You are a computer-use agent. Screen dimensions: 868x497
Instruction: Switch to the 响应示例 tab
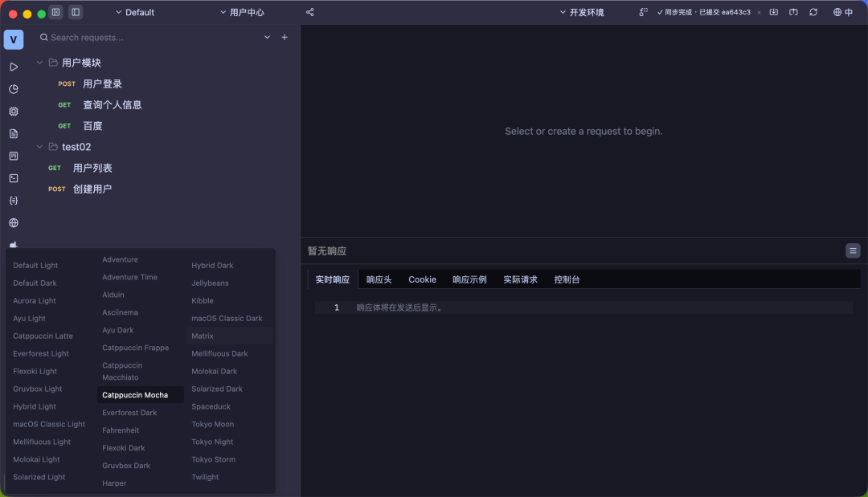(469, 279)
